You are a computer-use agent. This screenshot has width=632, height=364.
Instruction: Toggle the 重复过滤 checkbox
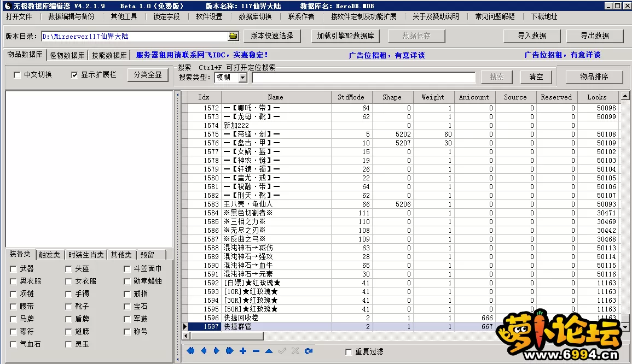(349, 352)
